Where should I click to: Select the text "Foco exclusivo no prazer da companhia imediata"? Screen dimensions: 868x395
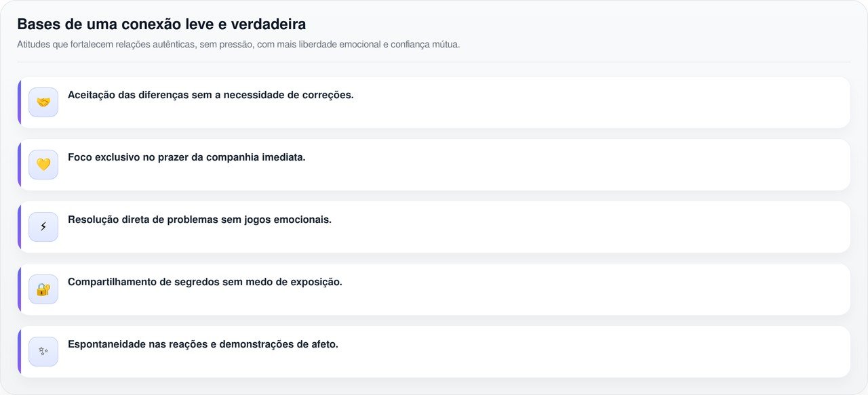tap(186, 157)
